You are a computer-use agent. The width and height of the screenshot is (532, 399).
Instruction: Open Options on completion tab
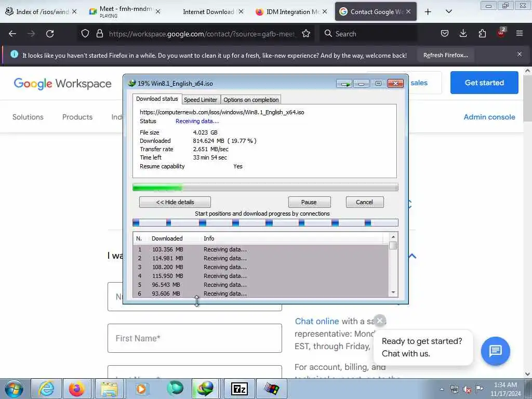coord(251,100)
